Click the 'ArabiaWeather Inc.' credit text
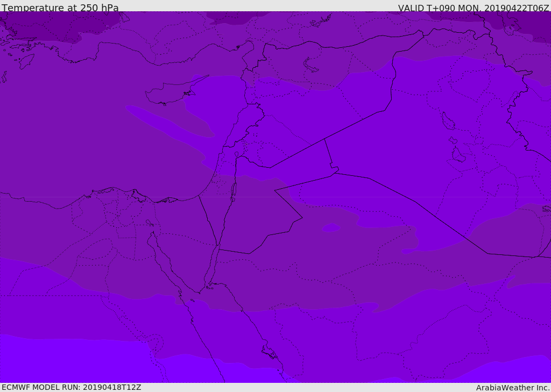The width and height of the screenshot is (551, 392). pyautogui.click(x=513, y=388)
